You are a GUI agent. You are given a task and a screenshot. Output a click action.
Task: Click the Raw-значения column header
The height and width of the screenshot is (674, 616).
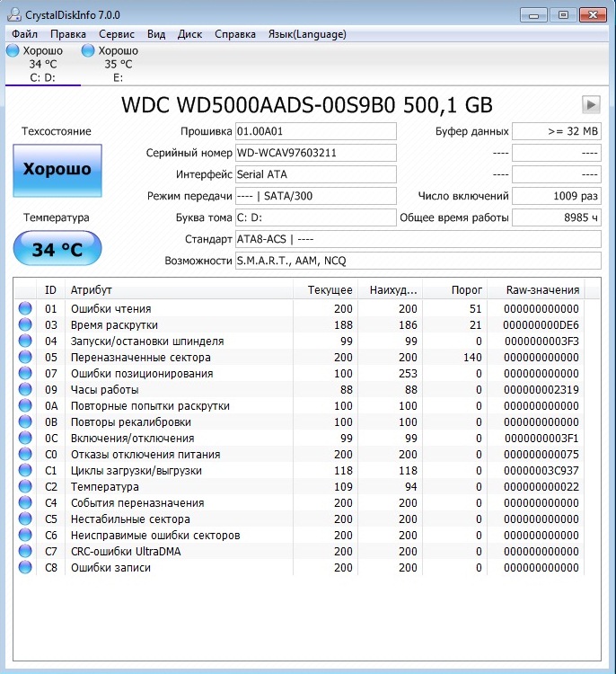pos(536,290)
